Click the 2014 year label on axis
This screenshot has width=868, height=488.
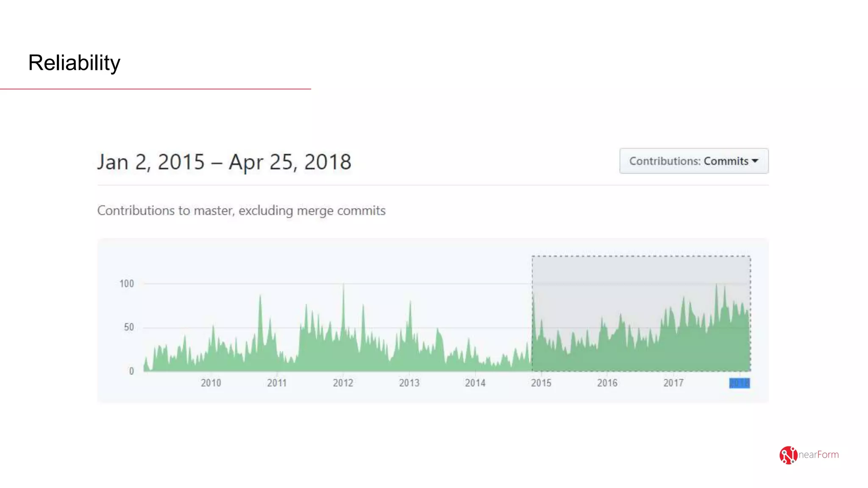pos(475,383)
